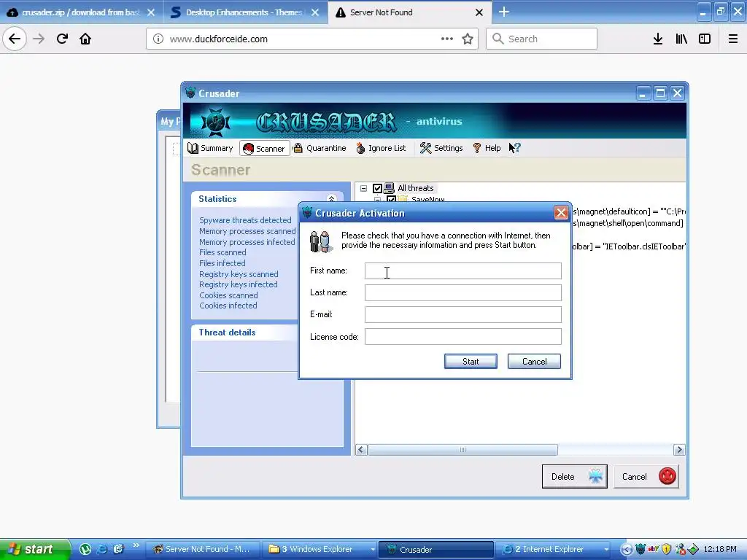The height and width of the screenshot is (560, 747).
Task: Open the browser downloads arrow icon
Action: point(658,39)
